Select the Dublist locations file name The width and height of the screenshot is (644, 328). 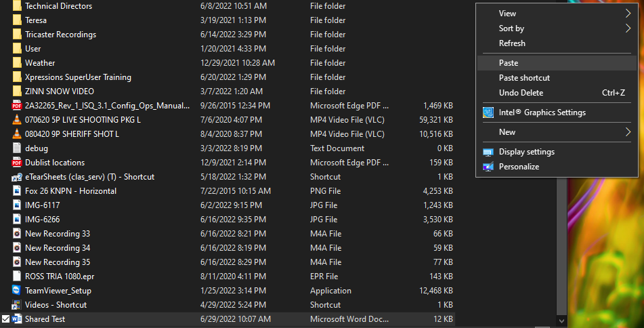click(x=55, y=163)
